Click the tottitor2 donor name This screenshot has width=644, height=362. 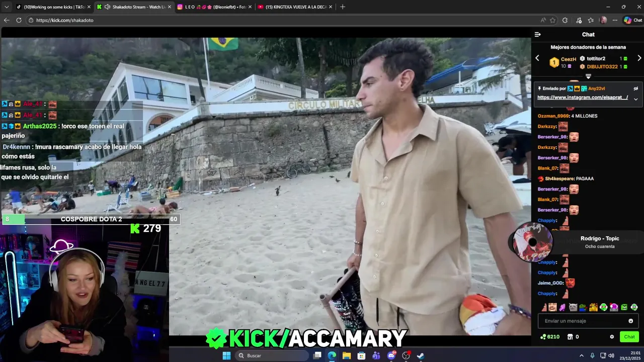point(596,59)
